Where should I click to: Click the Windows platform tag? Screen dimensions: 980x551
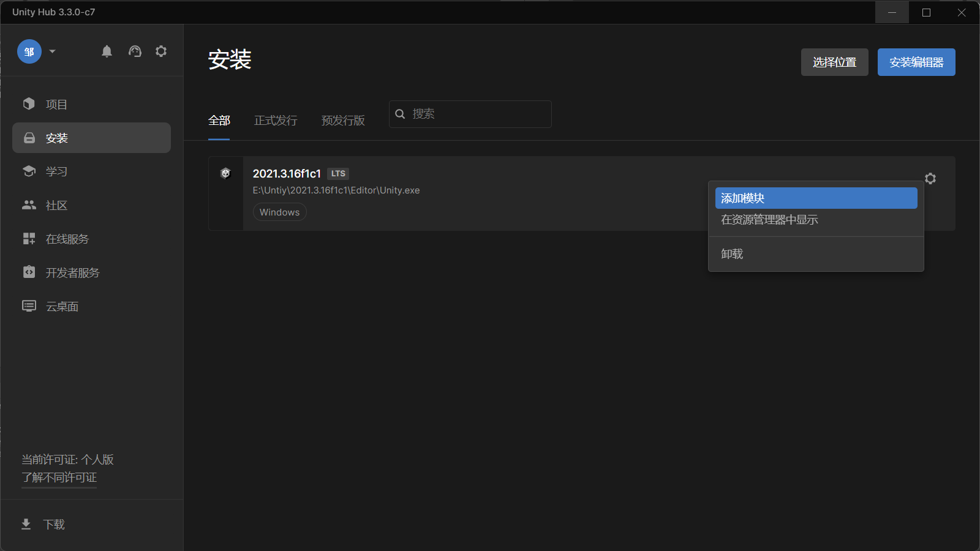[x=280, y=212]
